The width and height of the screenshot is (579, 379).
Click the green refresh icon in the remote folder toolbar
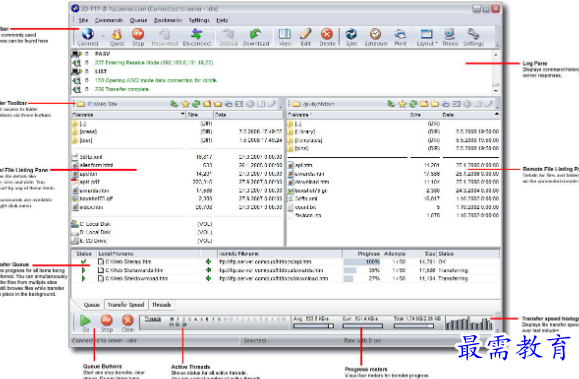pos(413,104)
